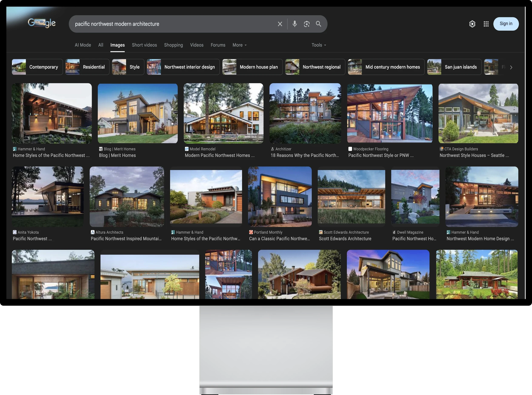Viewport: 532px width, 395px height.
Task: Click the Architizer source favicon
Action: click(272, 149)
